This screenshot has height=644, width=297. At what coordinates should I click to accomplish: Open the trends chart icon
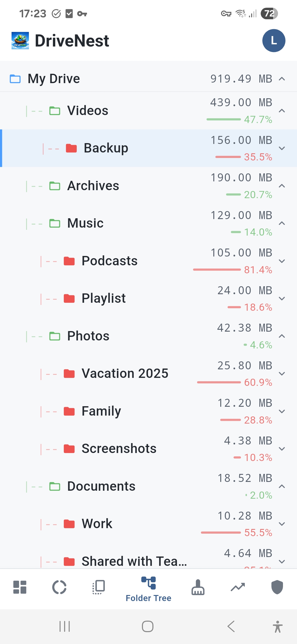coord(238,587)
